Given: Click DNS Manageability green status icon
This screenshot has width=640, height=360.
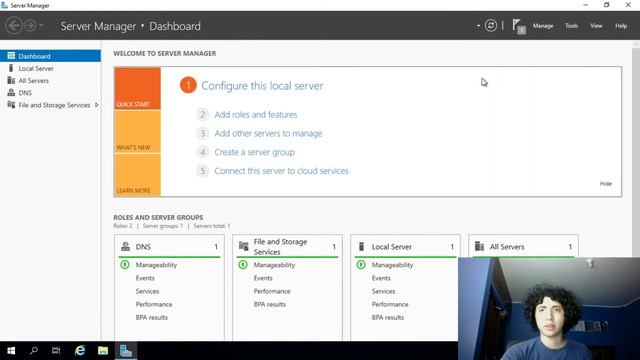Looking at the screenshot, I should (125, 265).
